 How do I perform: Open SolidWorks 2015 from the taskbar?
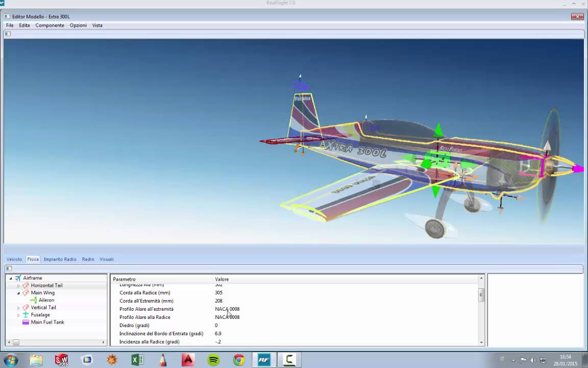(x=61, y=360)
